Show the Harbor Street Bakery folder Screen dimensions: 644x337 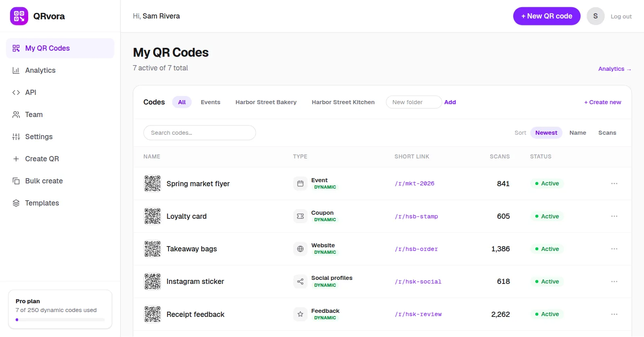(x=266, y=102)
